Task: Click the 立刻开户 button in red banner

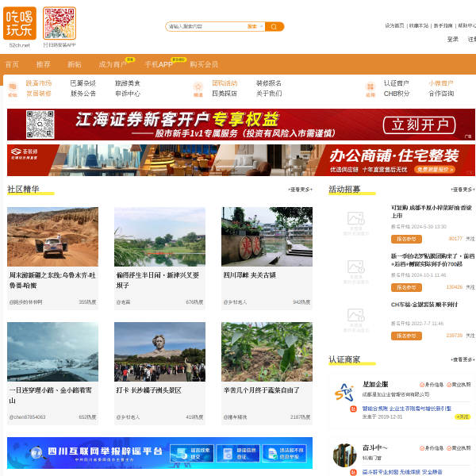Action: 419,125
